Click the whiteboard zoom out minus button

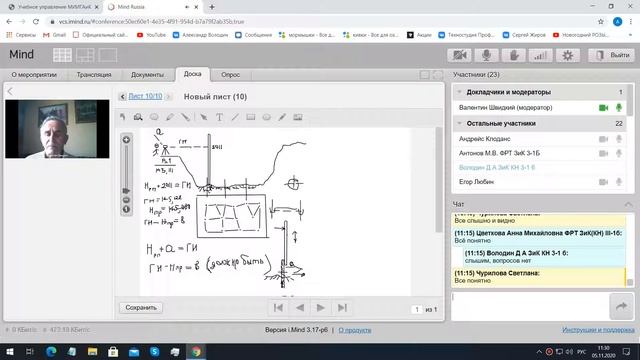click(126, 200)
